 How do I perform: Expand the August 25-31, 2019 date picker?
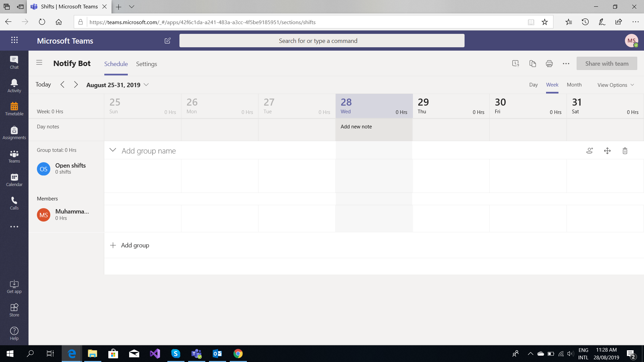pyautogui.click(x=117, y=85)
